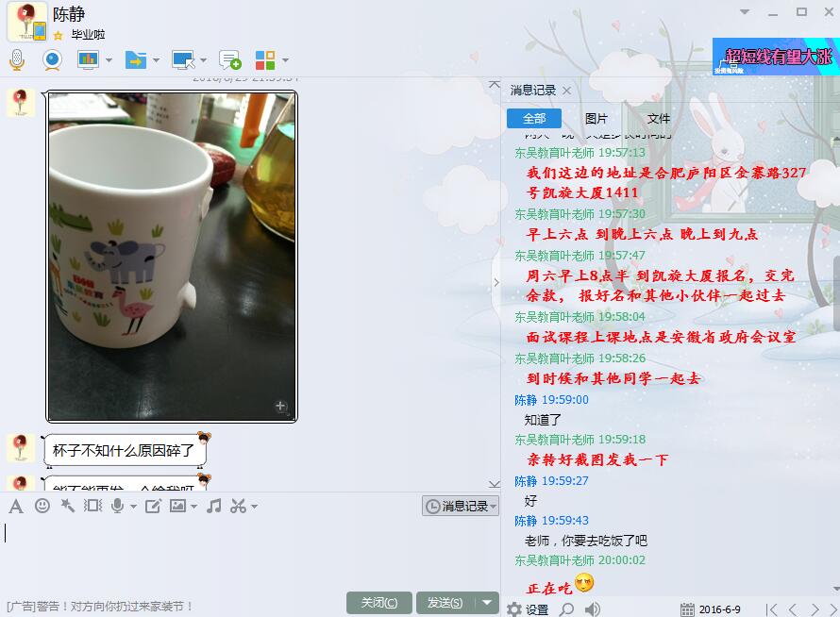Jump to the first page of records
Screen dimensions: 840x617
click(x=771, y=609)
